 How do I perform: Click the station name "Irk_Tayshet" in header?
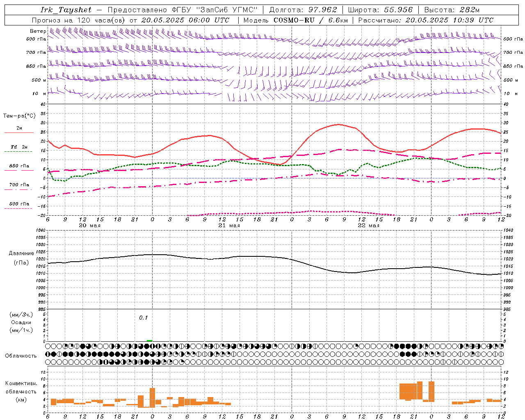coord(66,10)
